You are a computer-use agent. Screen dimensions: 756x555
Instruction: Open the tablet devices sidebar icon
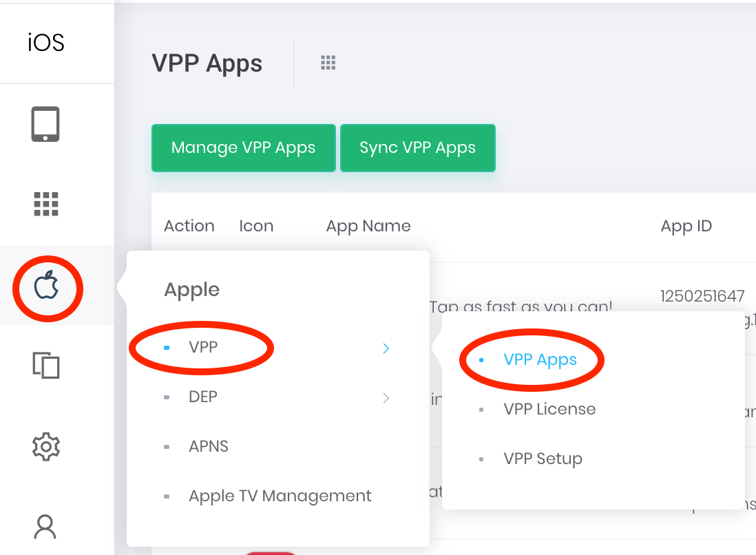click(x=45, y=125)
